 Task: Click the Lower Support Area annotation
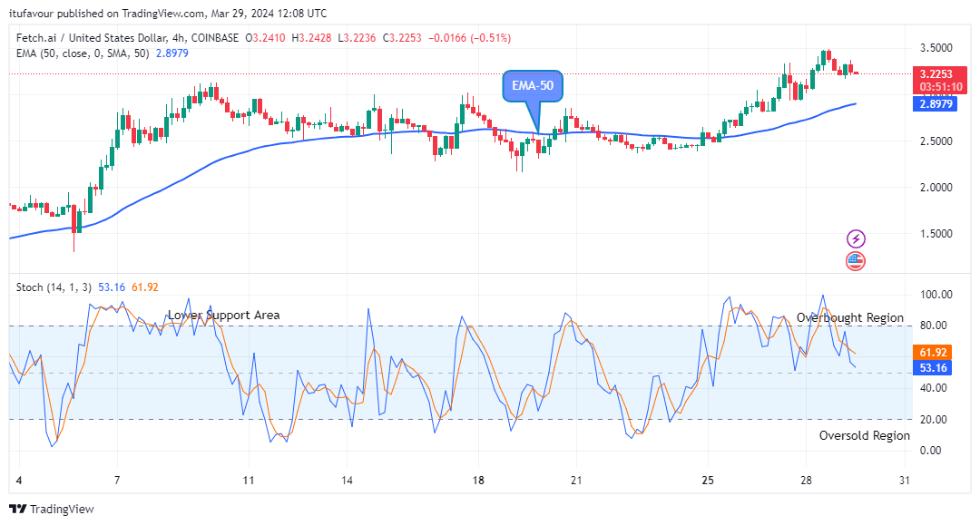(223, 316)
